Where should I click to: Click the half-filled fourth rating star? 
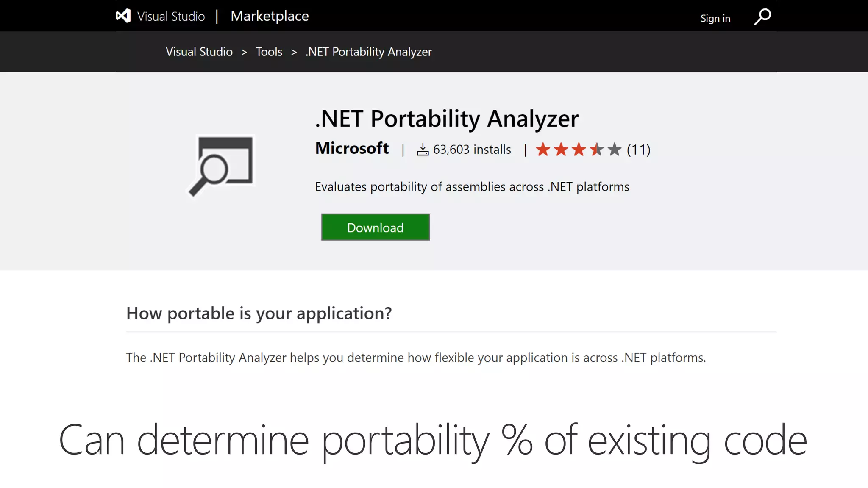(596, 150)
